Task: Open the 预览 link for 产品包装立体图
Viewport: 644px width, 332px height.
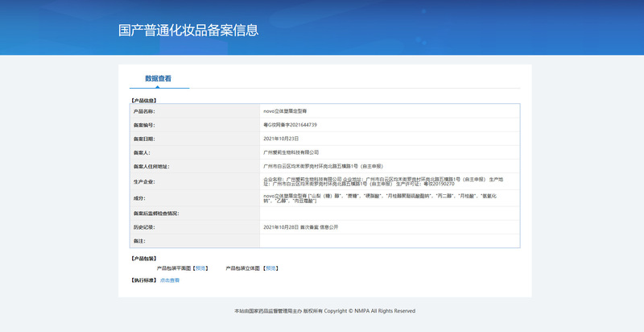Action: (x=270, y=268)
